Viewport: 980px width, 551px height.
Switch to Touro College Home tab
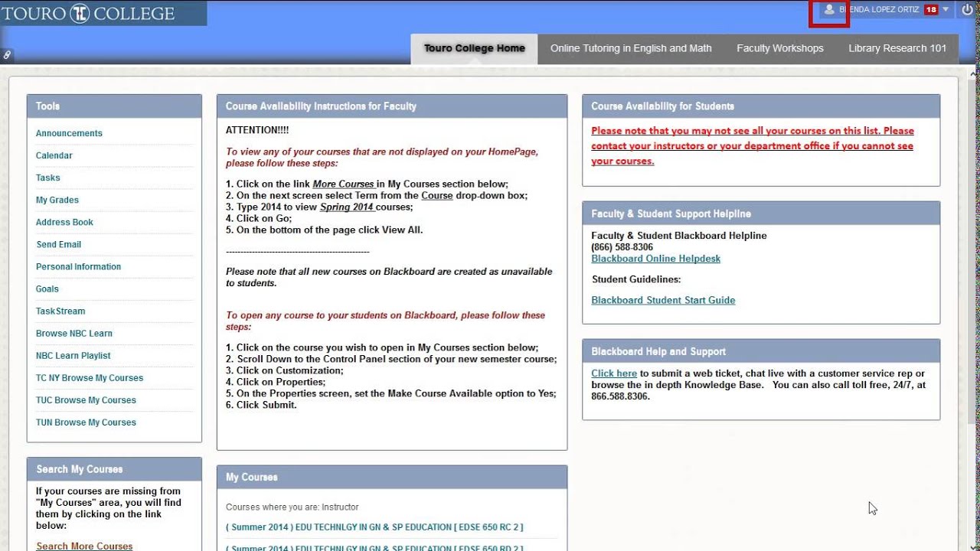click(x=475, y=48)
